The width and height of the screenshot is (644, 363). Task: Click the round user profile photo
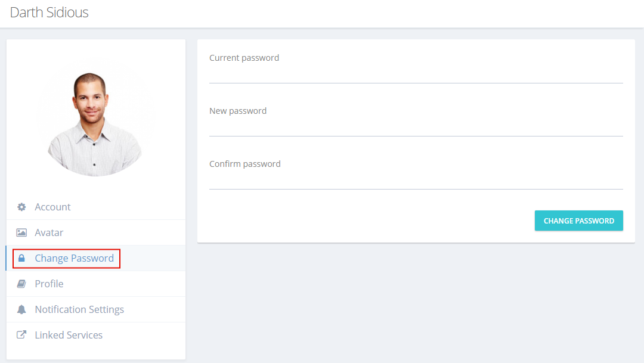[95, 117]
